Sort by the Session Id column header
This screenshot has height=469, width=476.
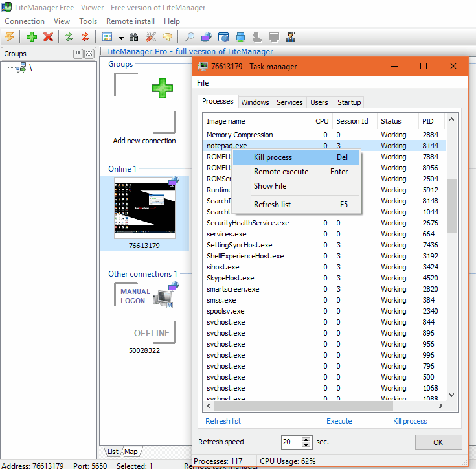click(x=355, y=121)
